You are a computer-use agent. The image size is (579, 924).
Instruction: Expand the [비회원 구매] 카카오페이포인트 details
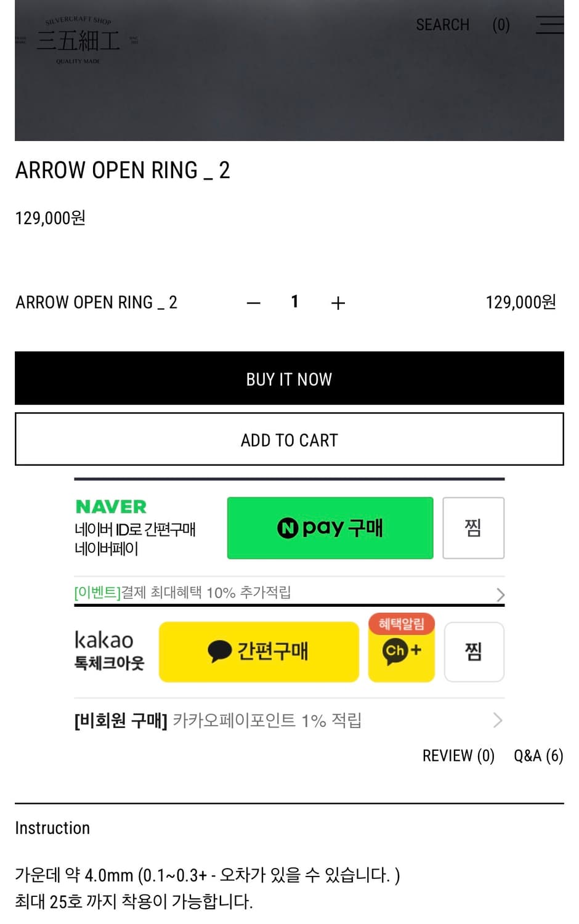(x=289, y=720)
